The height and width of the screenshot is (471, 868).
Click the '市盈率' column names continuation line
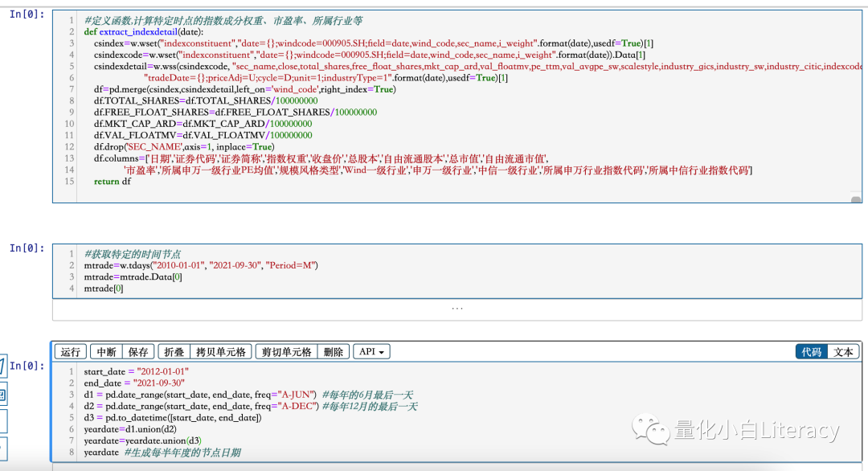(x=438, y=170)
